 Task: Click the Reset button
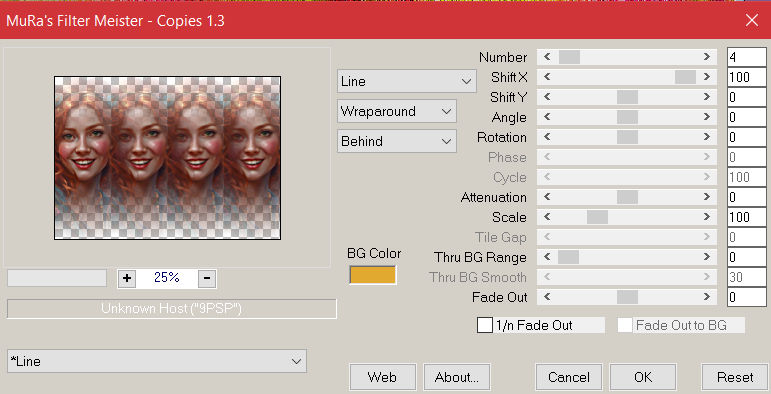coord(735,377)
